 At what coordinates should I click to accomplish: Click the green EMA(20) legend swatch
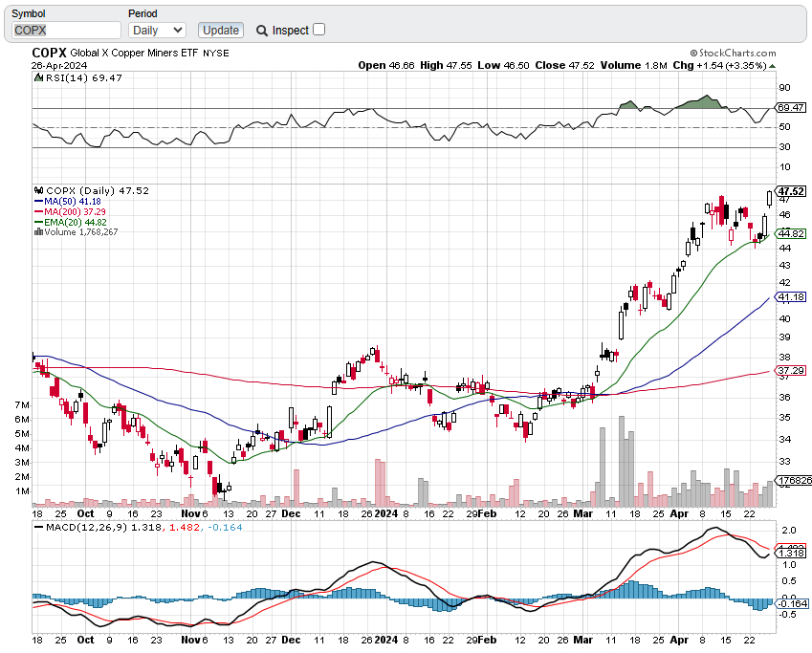click(38, 222)
